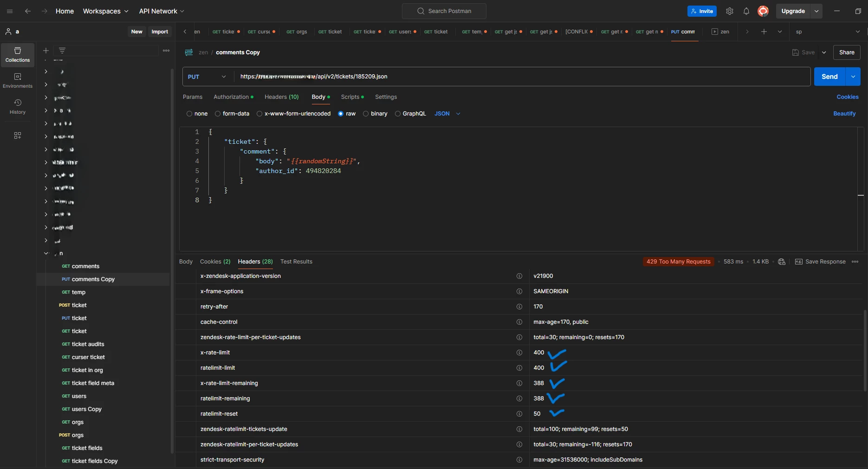Select x-www-form-urlencoded body radio
The height and width of the screenshot is (469, 868).
259,114
